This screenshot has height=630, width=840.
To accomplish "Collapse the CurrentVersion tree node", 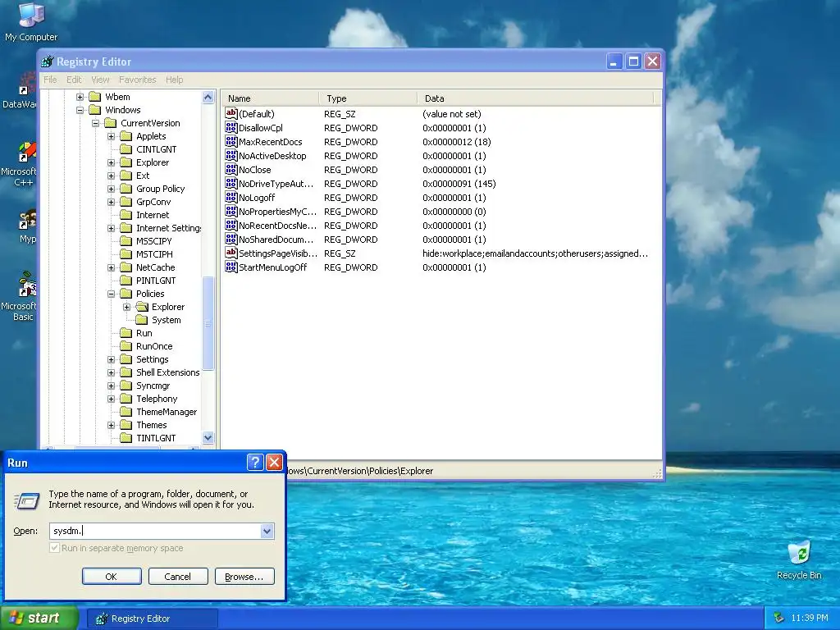I will [x=95, y=123].
